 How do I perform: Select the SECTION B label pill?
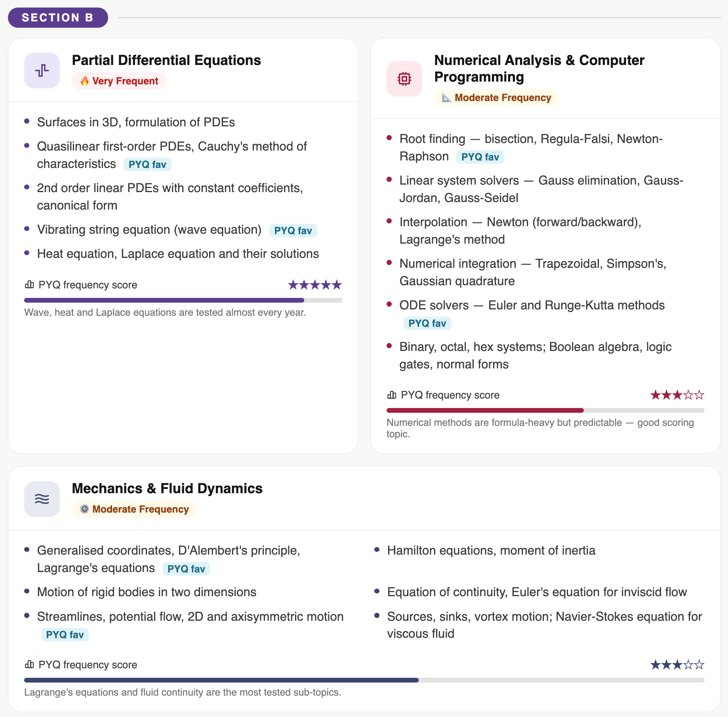pyautogui.click(x=58, y=18)
